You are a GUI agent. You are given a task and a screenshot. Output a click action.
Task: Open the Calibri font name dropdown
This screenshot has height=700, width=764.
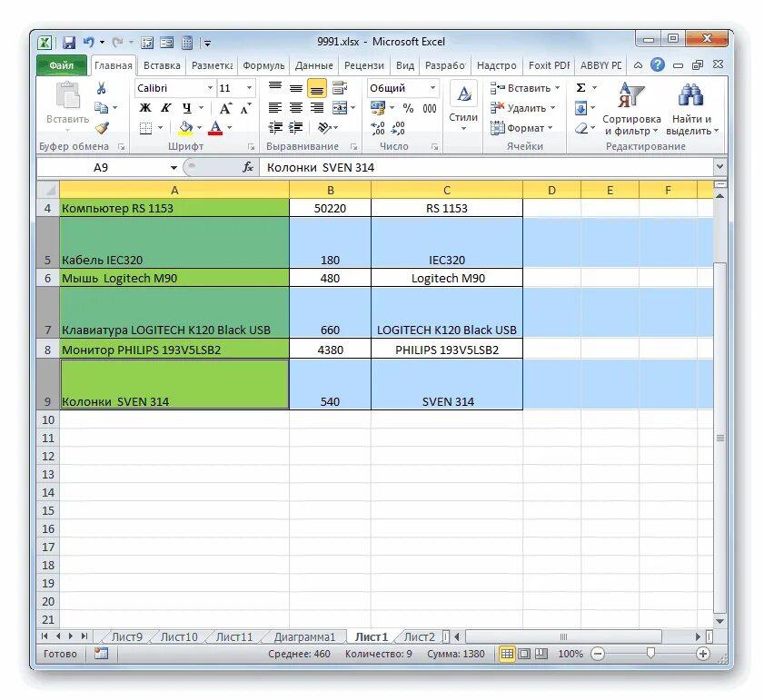pyautogui.click(x=210, y=88)
